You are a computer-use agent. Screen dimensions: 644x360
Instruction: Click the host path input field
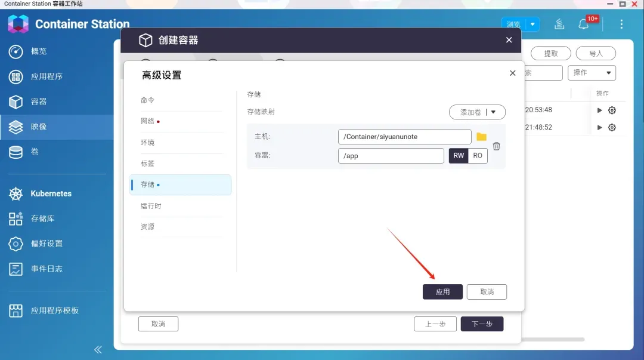coord(404,137)
